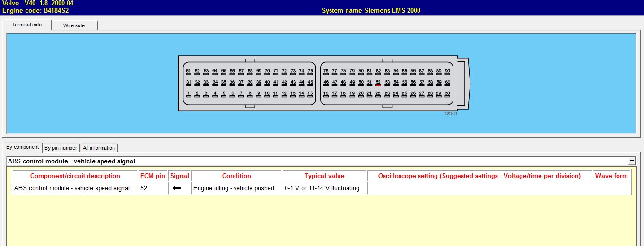The height and width of the screenshot is (246, 644).
Task: Switch to the Wire side tab
Action: pyautogui.click(x=74, y=25)
